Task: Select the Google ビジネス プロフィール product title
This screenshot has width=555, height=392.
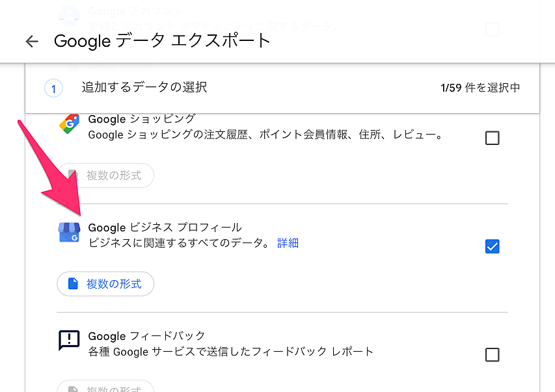Action: 165,228
